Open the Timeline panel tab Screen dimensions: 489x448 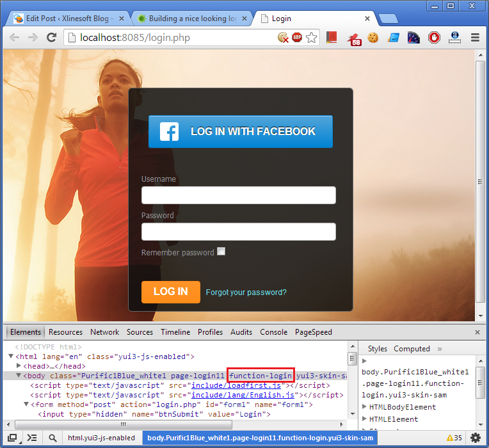[175, 332]
